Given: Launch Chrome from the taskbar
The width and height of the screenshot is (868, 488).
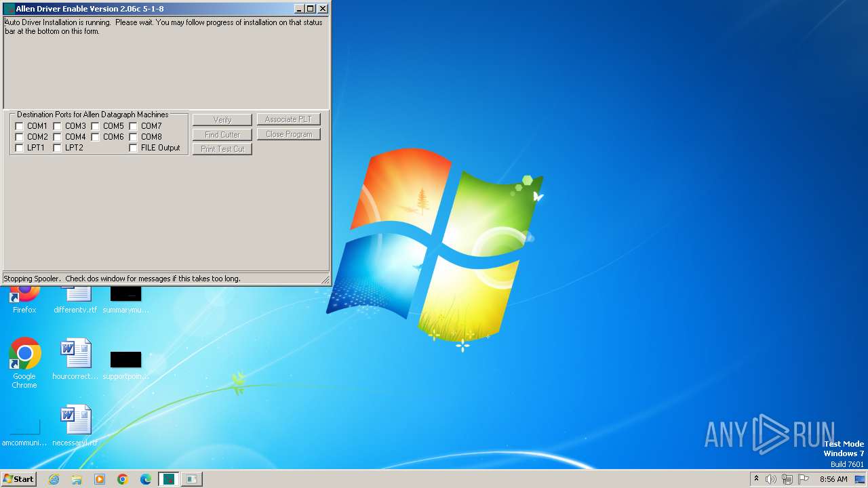Looking at the screenshot, I should (123, 479).
